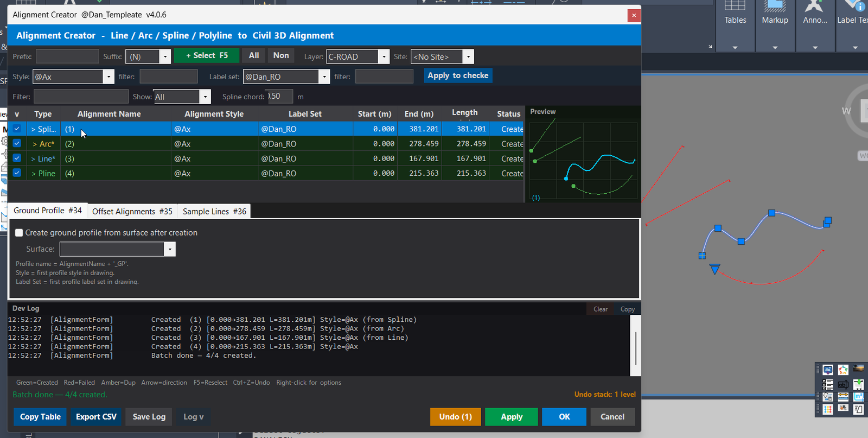Screen dimensions: 868x438
Task: Switch to Sample Lines #36 tab
Action: click(214, 211)
